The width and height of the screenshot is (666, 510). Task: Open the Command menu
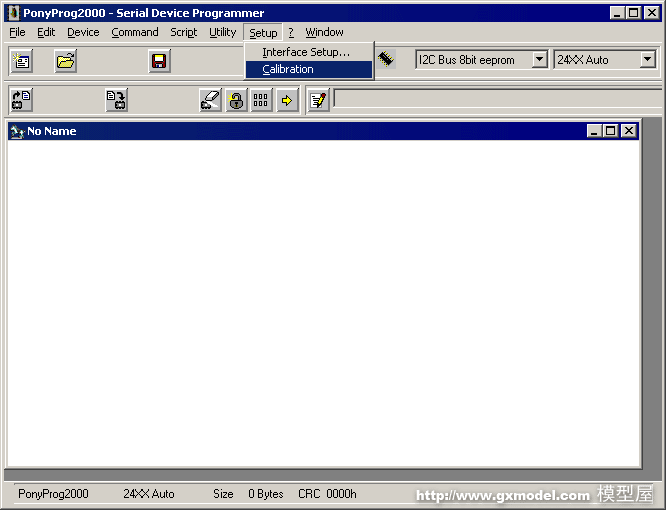pyautogui.click(x=134, y=32)
